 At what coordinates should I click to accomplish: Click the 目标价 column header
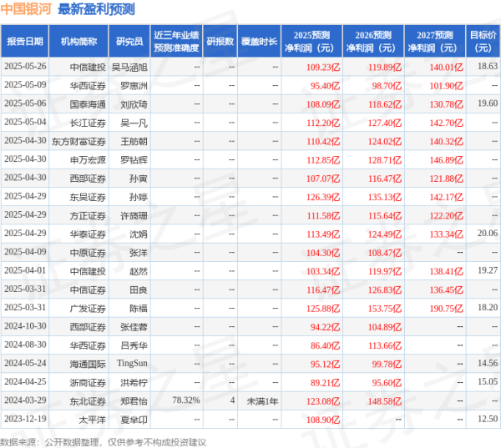tap(483, 40)
